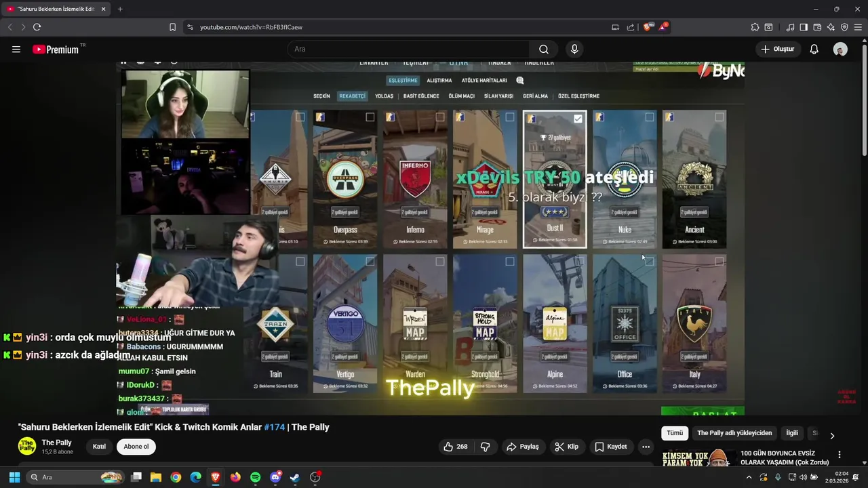
Task: Open YouTube notifications bell
Action: click(x=814, y=49)
